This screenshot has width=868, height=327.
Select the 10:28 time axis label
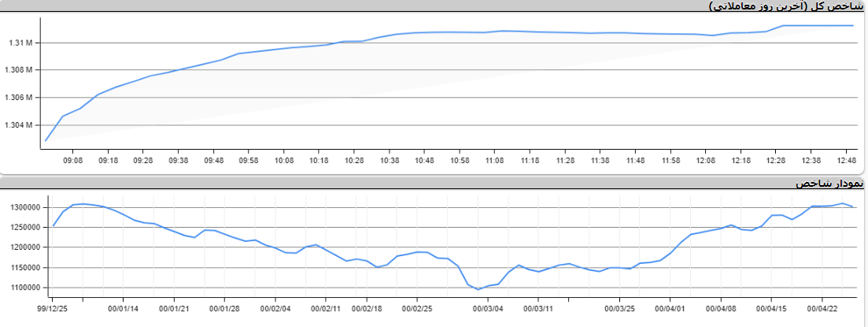click(x=354, y=160)
